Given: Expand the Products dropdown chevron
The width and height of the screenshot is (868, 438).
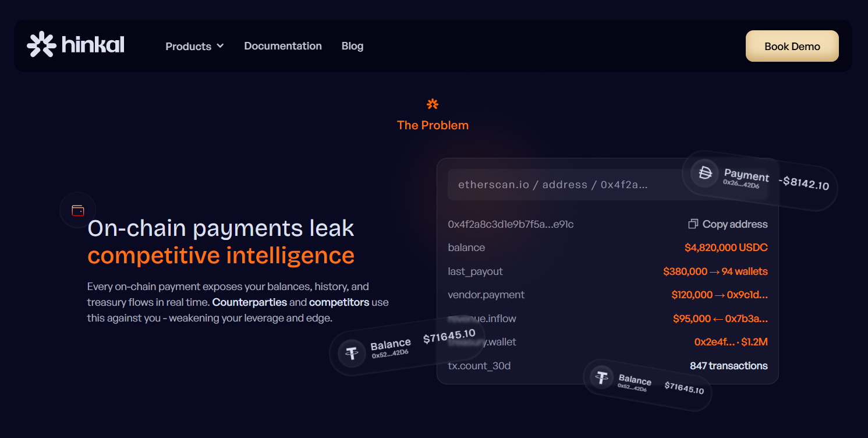Looking at the screenshot, I should coord(220,46).
